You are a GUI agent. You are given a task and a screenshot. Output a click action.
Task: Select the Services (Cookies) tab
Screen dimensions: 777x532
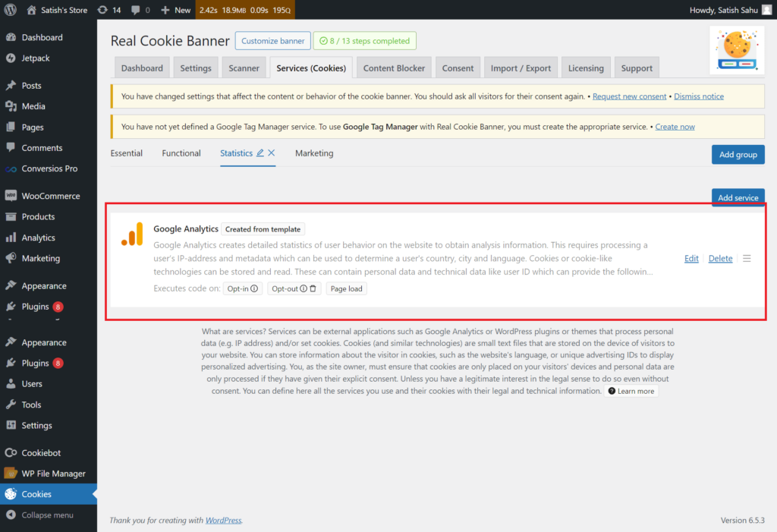tap(311, 68)
